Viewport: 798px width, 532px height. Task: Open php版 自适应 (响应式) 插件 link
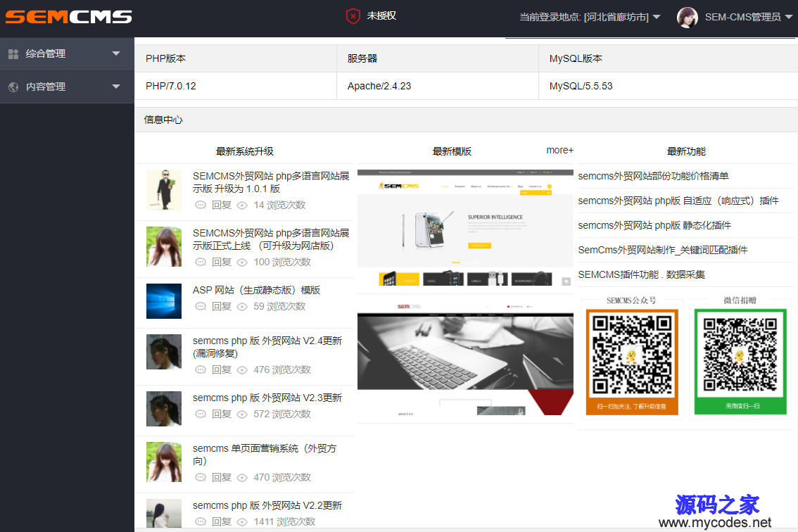pyautogui.click(x=678, y=201)
